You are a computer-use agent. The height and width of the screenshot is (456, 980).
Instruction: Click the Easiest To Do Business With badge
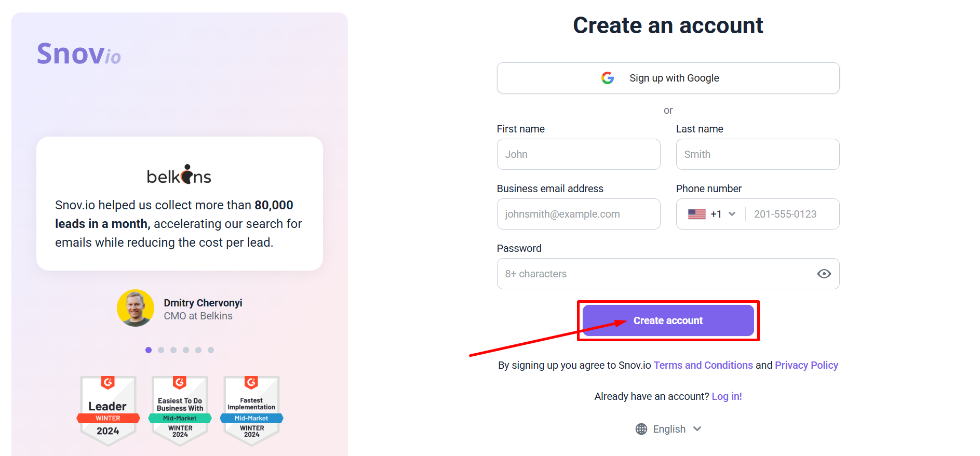tap(179, 410)
